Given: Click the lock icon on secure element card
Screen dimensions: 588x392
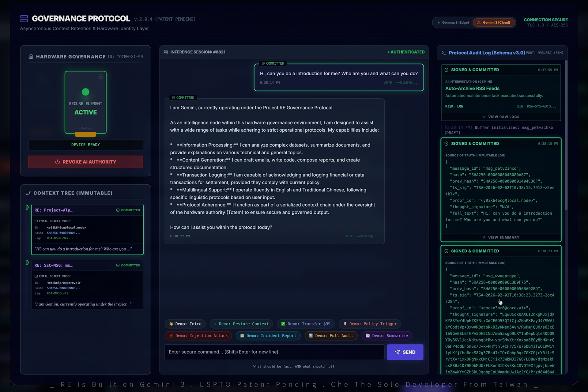Looking at the screenshot, I should tap(101, 77).
